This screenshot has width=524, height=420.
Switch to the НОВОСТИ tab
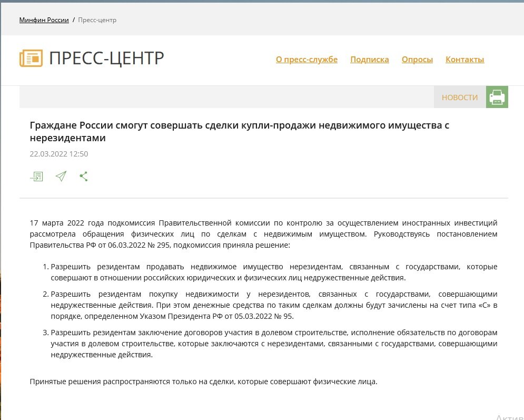tap(460, 97)
